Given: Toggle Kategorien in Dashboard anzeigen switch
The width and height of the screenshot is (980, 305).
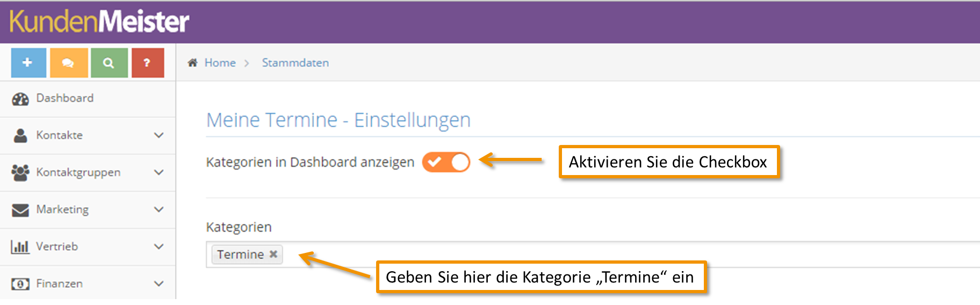Looking at the screenshot, I should (x=446, y=162).
